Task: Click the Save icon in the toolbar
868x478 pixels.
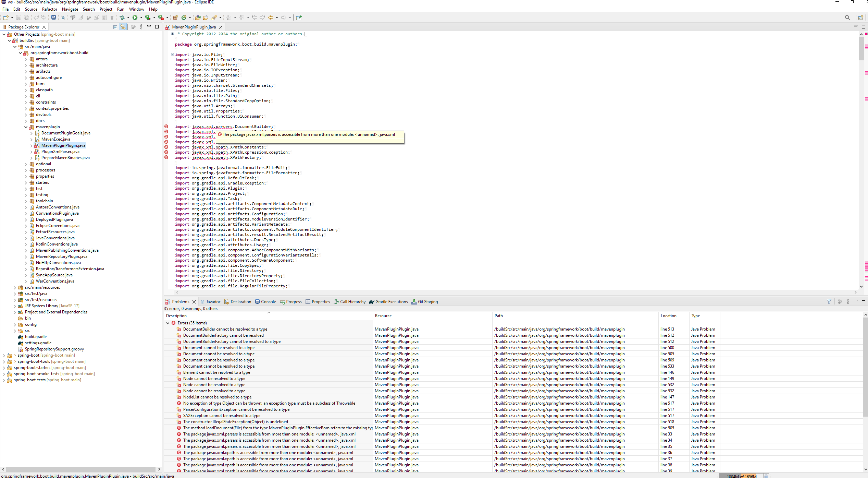Action: (x=18, y=17)
